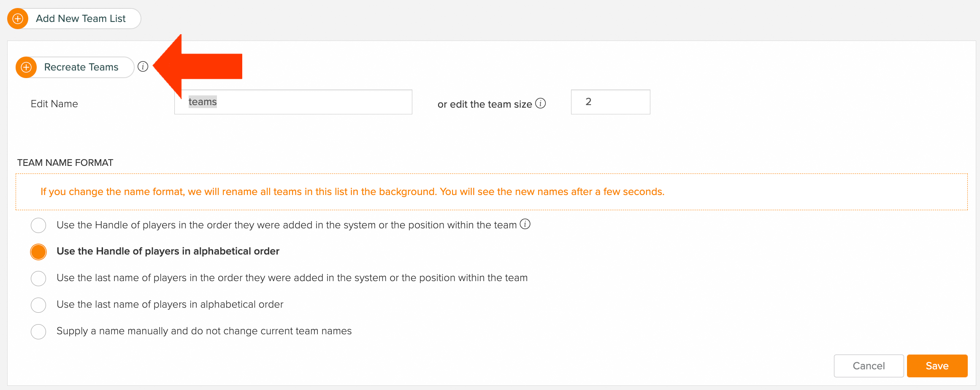Select Supply a name manually option

(x=38, y=332)
